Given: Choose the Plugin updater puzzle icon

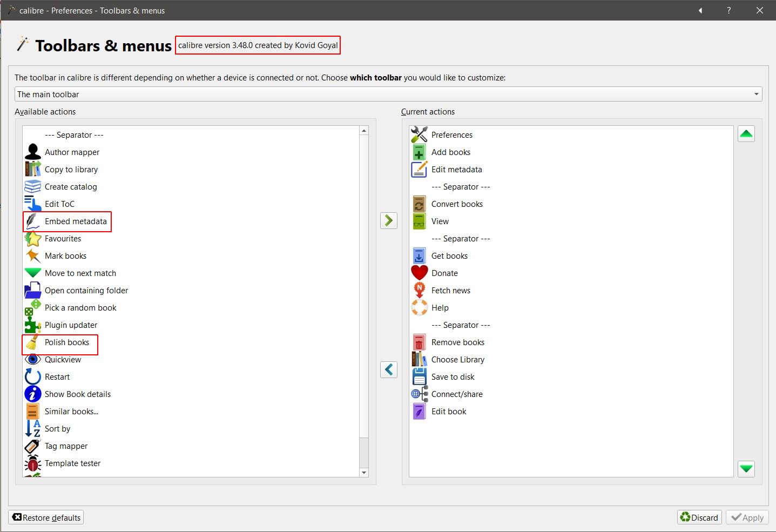Looking at the screenshot, I should click(33, 325).
